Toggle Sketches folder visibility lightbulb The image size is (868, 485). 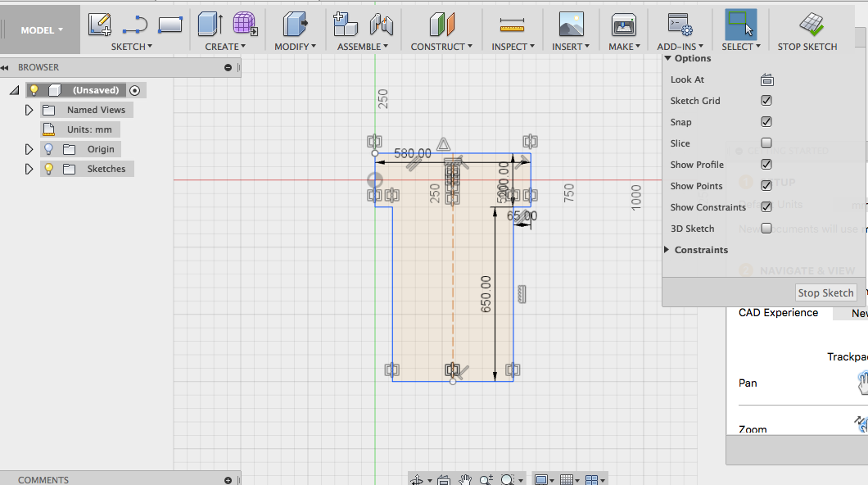(x=48, y=169)
